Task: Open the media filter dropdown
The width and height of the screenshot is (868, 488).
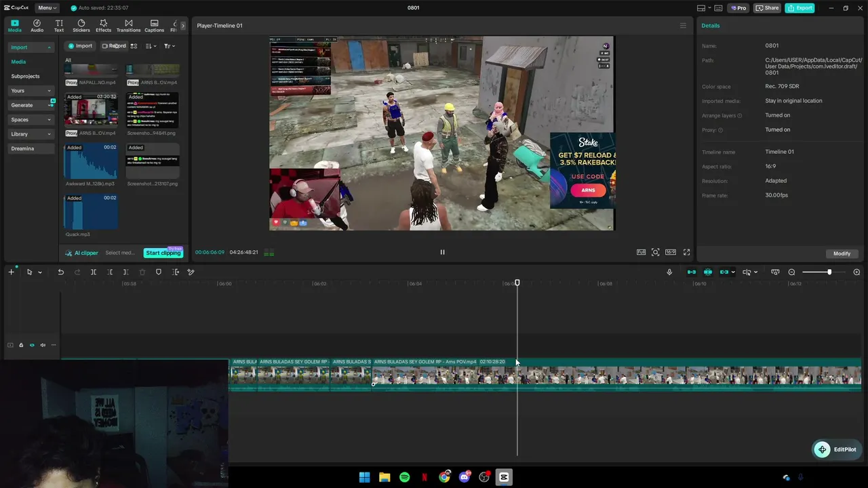Action: click(169, 46)
